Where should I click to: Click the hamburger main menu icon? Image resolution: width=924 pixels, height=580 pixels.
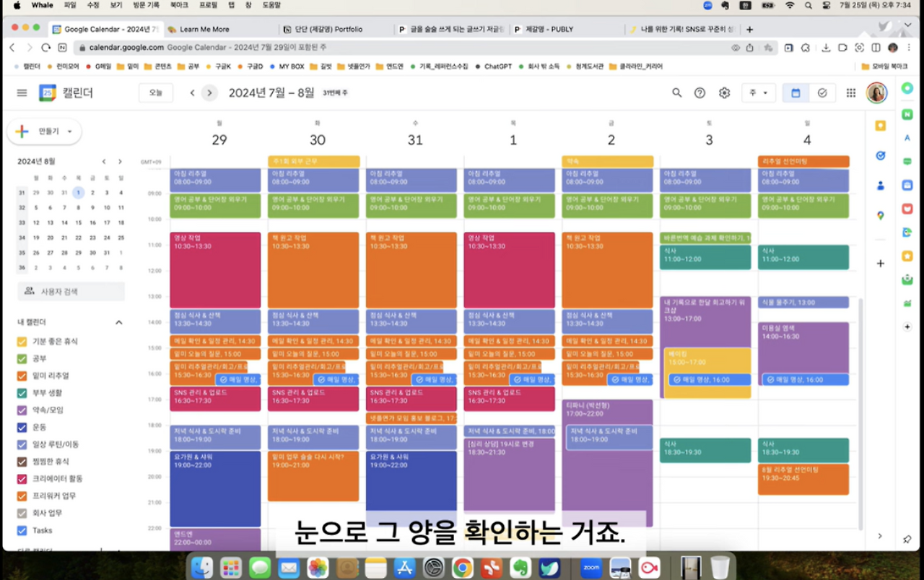click(x=22, y=92)
